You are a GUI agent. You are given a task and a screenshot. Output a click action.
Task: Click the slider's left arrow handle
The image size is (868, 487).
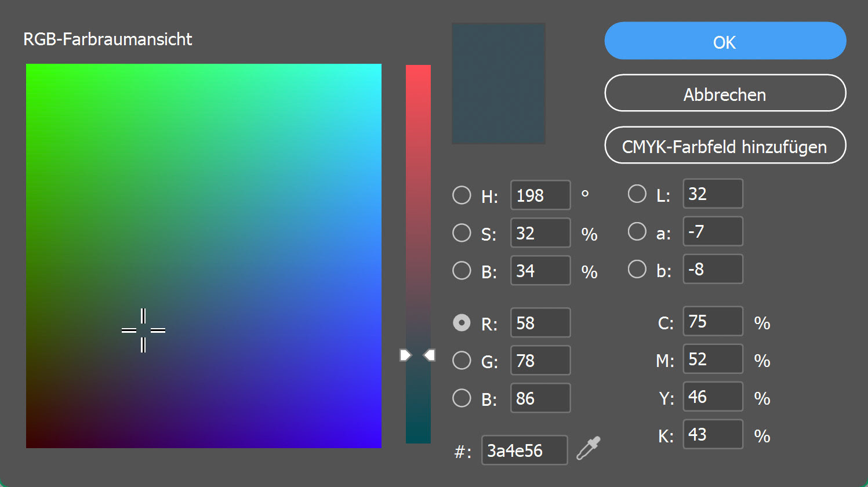click(x=405, y=355)
